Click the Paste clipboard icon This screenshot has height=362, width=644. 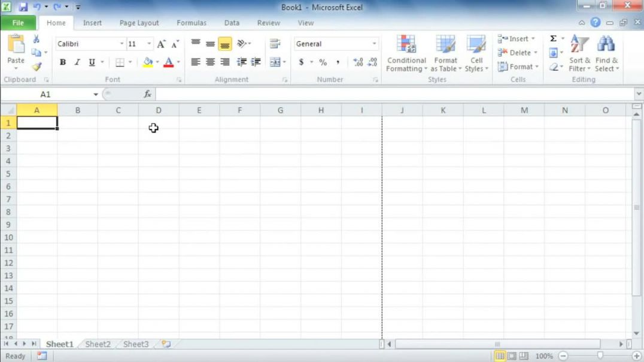tap(16, 44)
